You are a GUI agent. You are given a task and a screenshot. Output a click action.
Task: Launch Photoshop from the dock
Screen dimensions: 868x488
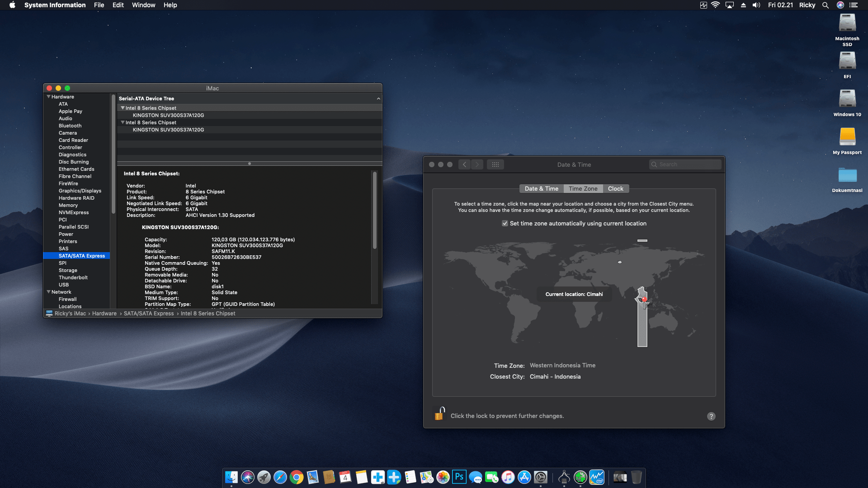tap(459, 477)
